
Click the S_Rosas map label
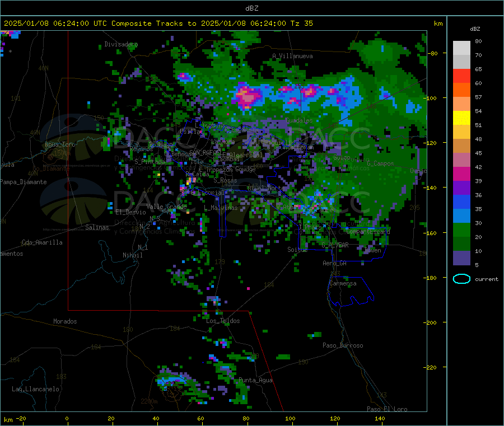[x=225, y=181]
